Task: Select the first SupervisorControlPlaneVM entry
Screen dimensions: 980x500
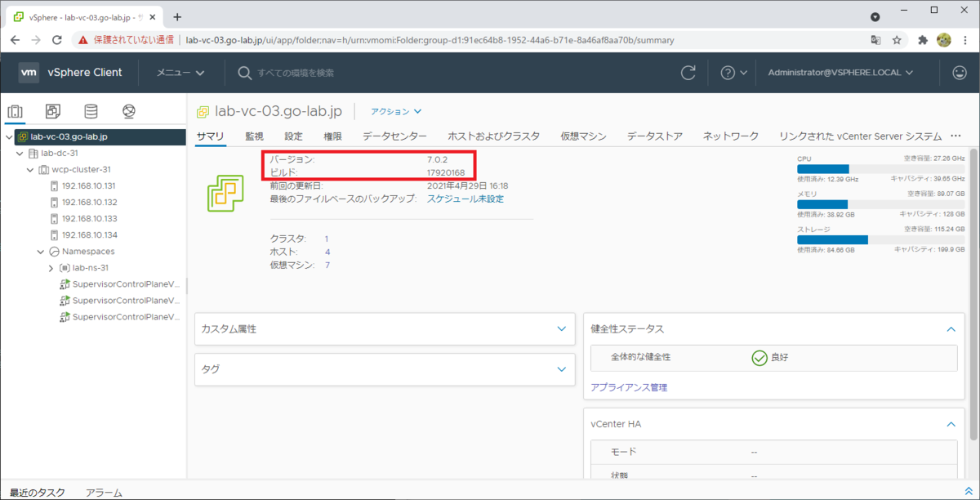Action: [119, 283]
